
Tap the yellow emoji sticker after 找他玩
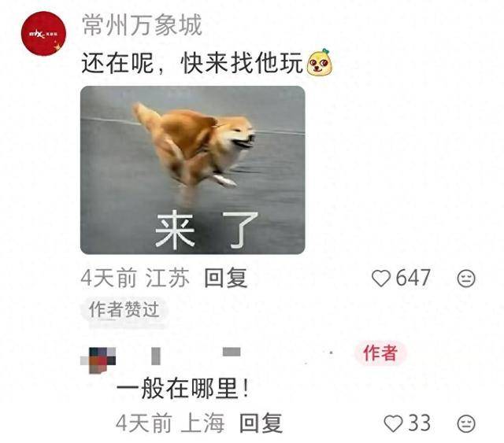pos(319,62)
